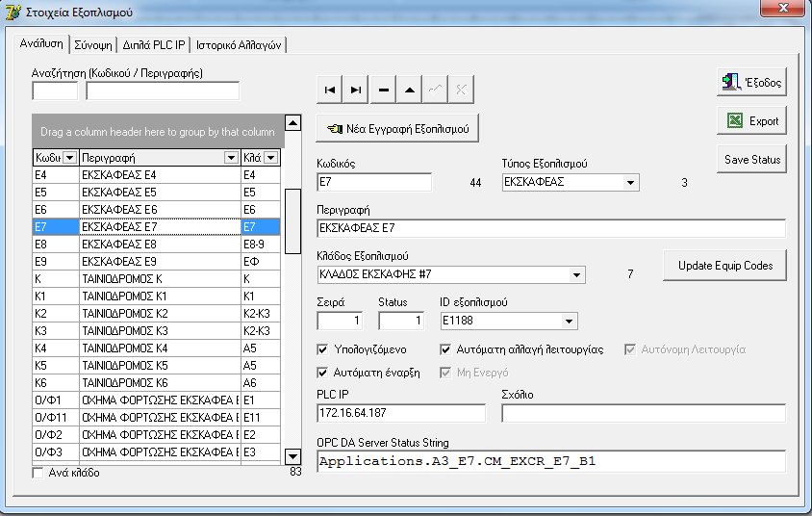
Task: Click the application icon in the title bar
Action: pyautogui.click(x=13, y=12)
